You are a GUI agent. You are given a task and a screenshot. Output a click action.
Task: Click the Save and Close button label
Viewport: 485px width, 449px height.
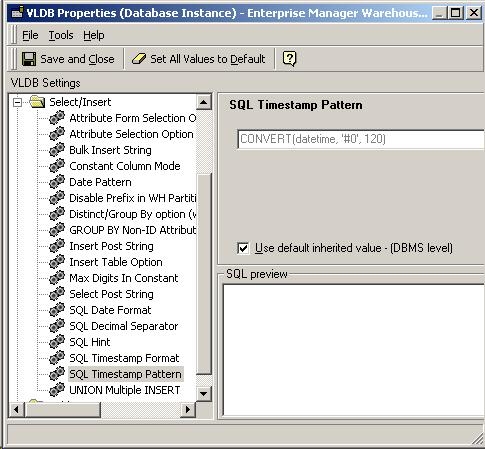point(77,59)
